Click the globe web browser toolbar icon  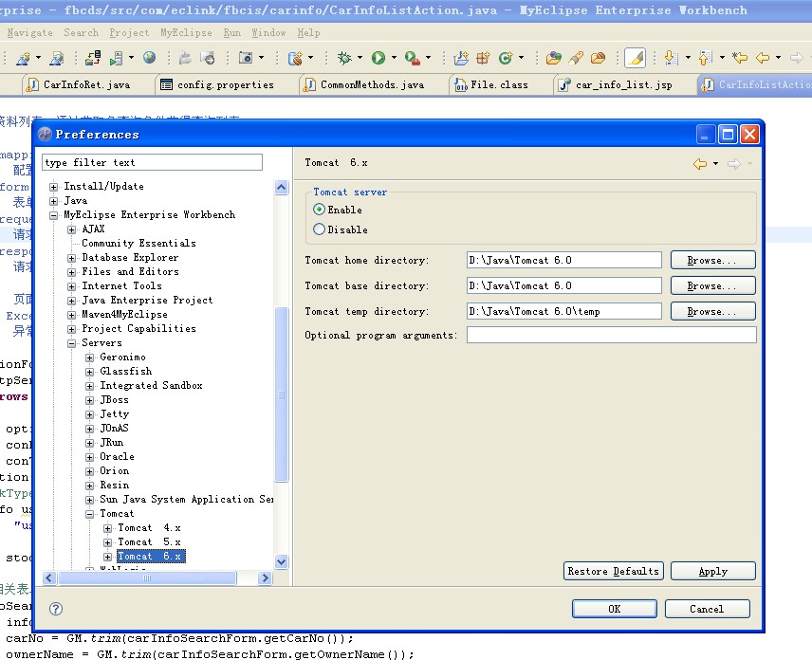coord(149,58)
